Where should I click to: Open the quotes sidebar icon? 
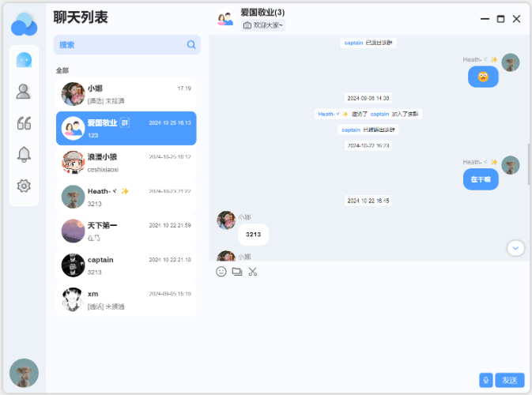(x=24, y=122)
